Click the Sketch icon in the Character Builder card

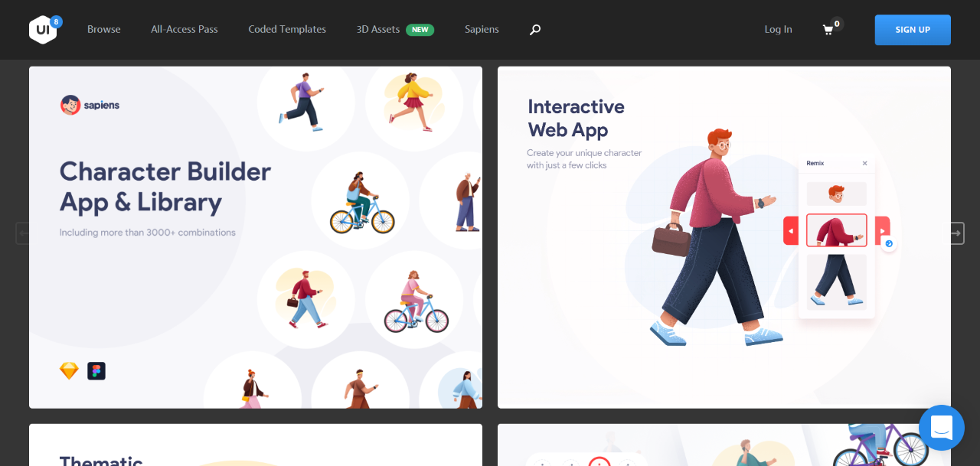pos(69,371)
